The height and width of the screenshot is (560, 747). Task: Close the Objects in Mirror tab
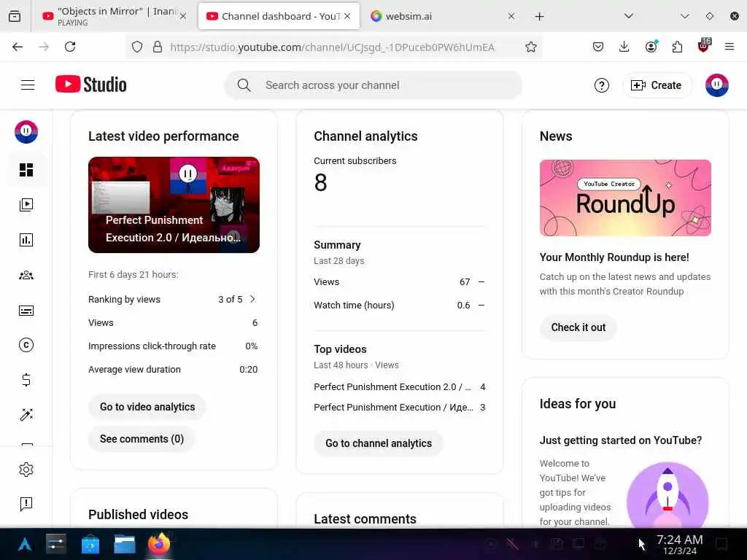pyautogui.click(x=183, y=16)
